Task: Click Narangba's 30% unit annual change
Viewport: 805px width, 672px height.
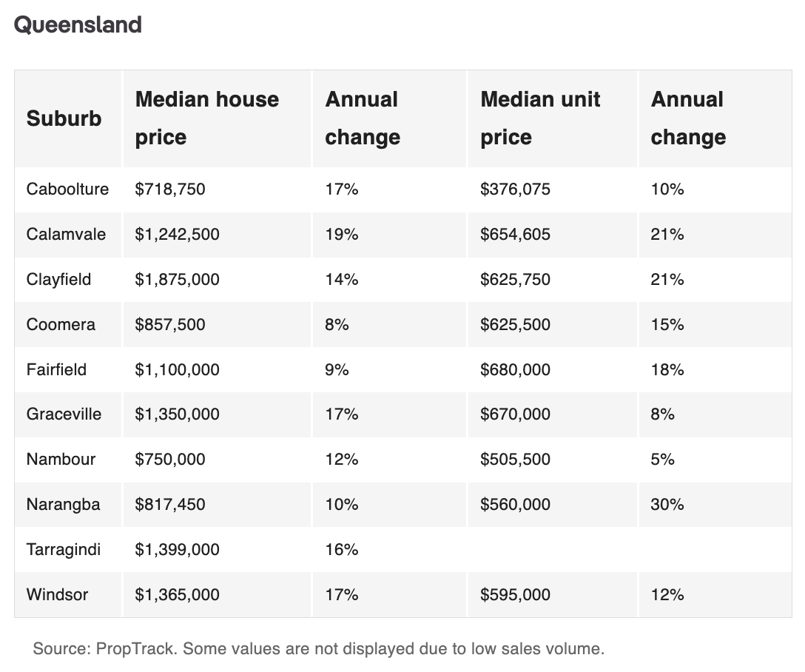Action: 667,505
